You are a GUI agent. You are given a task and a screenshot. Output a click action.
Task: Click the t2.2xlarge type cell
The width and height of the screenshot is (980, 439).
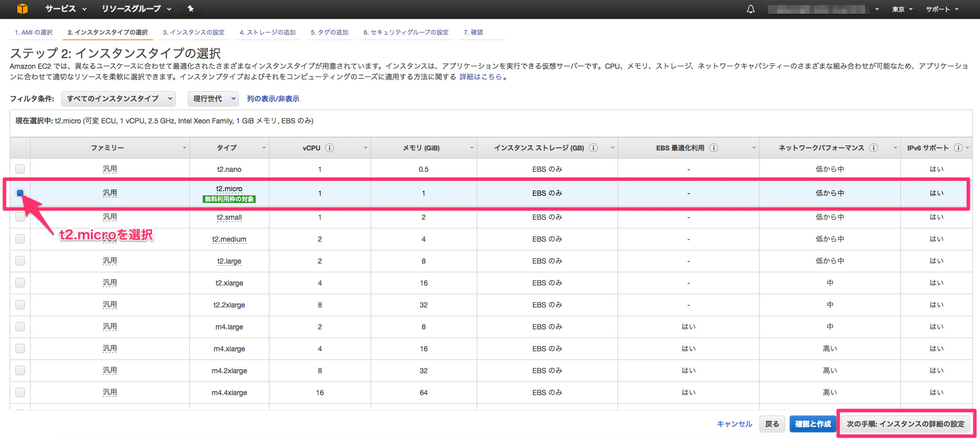pos(229,305)
